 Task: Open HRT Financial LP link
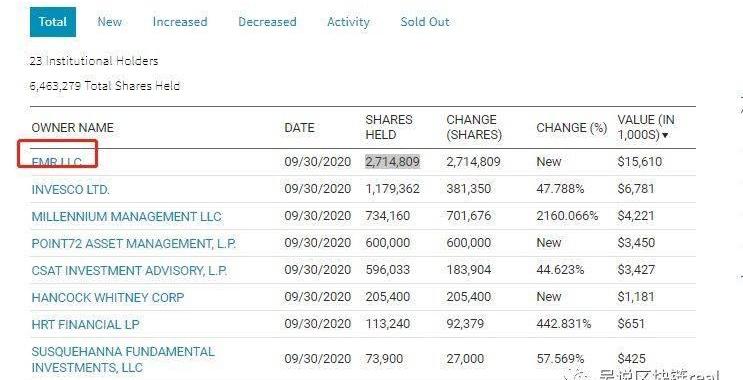pos(85,325)
